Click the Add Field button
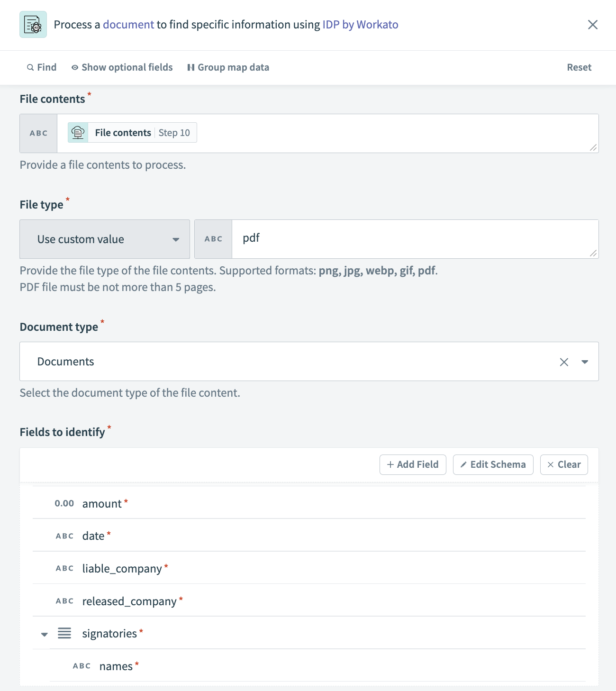Viewport: 616px width, 691px height. pyautogui.click(x=413, y=464)
